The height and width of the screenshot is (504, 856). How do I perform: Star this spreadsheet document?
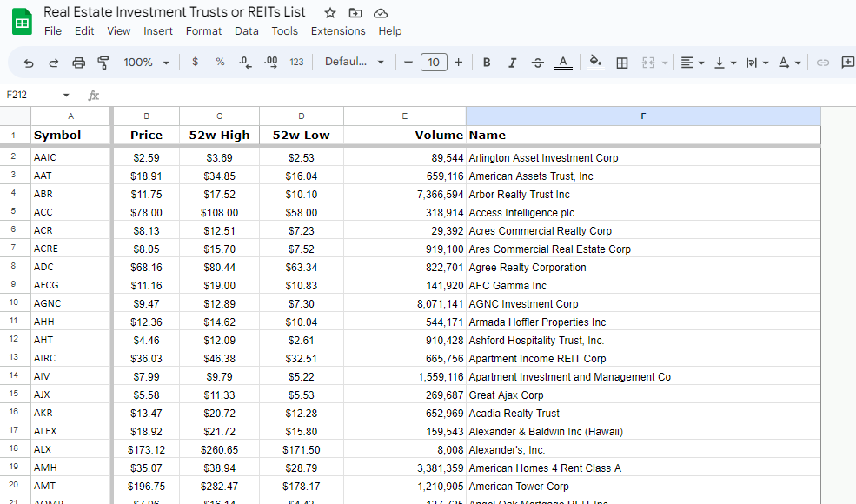(330, 13)
